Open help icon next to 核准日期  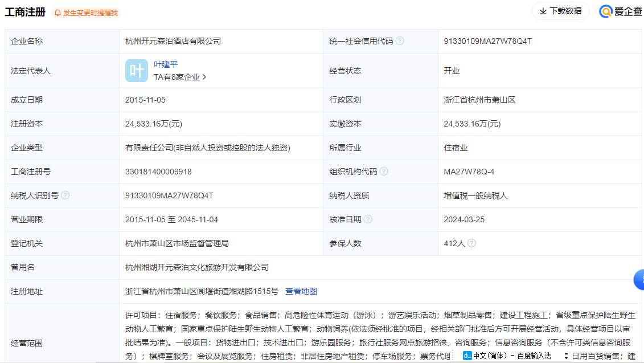point(368,219)
